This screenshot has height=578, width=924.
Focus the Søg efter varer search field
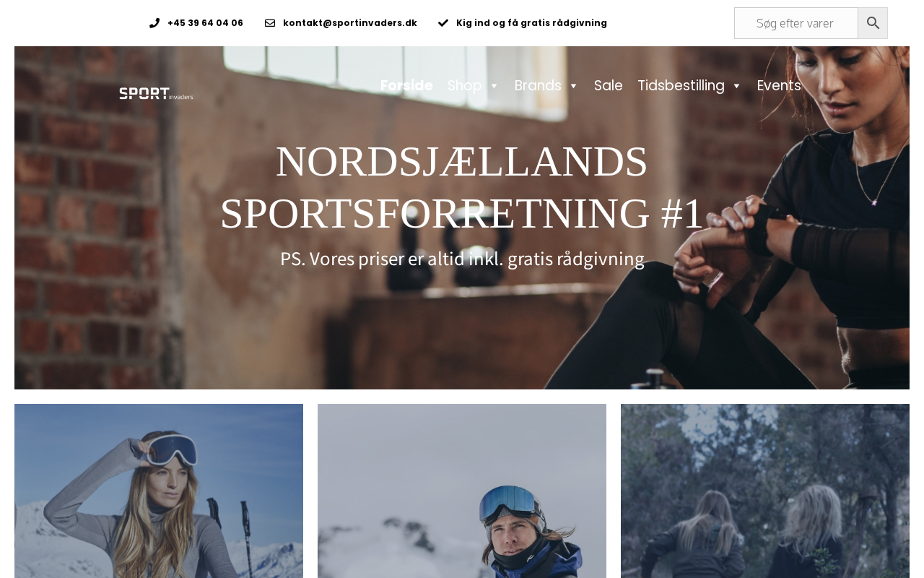[796, 23]
